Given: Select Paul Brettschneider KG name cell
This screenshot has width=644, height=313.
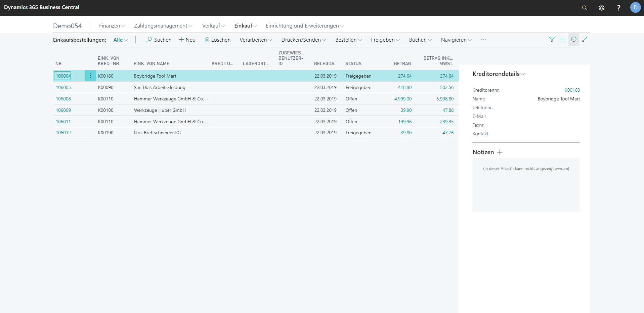Looking at the screenshot, I should (x=157, y=133).
